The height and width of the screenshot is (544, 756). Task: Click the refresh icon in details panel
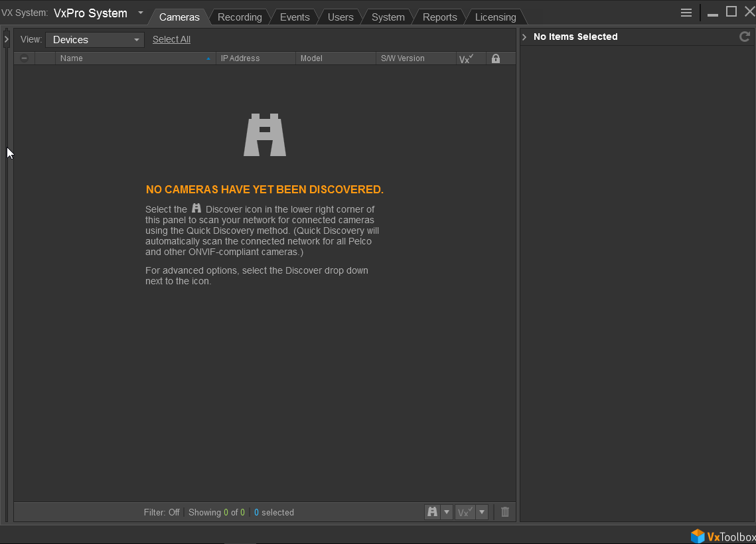click(x=745, y=37)
